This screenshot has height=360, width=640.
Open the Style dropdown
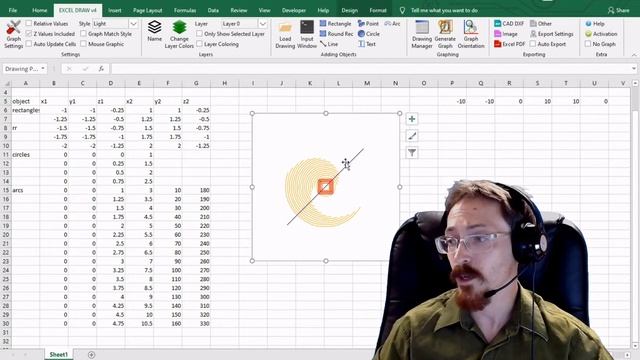(133, 24)
